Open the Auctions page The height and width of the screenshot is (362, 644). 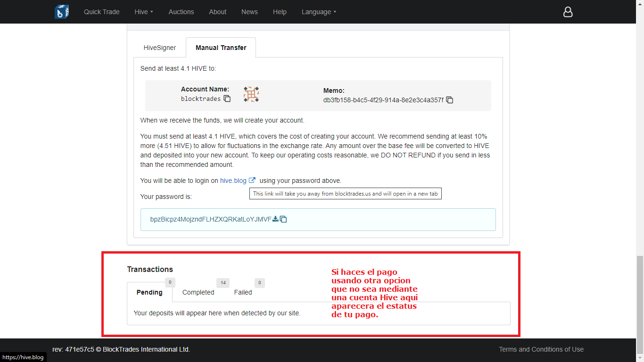point(182,12)
